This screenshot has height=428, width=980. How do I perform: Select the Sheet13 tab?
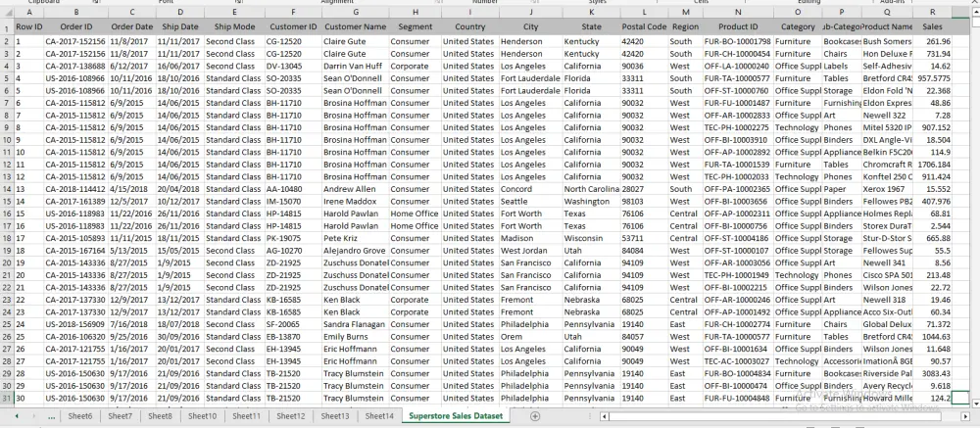point(335,416)
